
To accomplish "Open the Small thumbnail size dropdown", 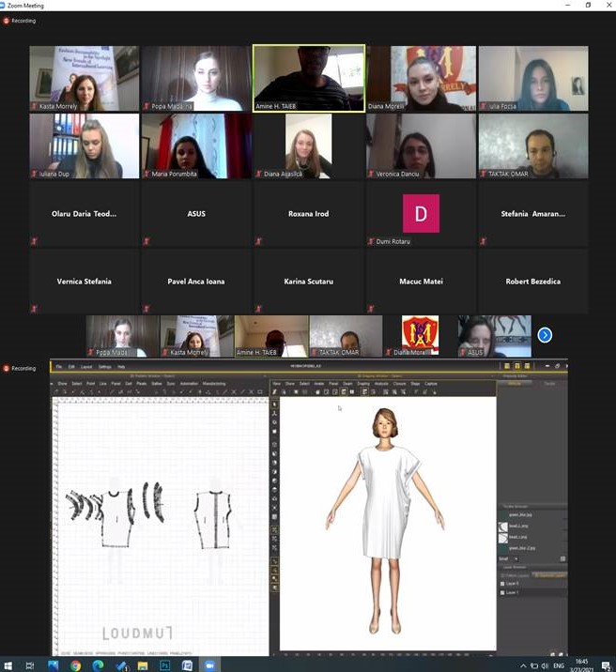I will pyautogui.click(x=509, y=558).
